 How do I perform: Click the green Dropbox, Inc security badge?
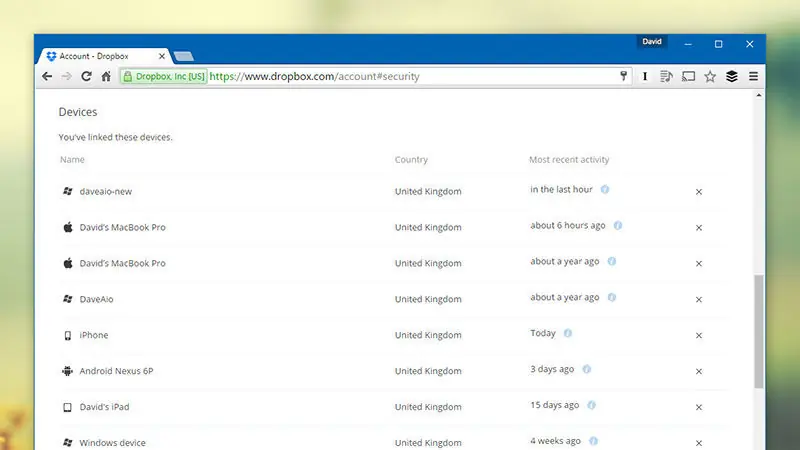164,77
